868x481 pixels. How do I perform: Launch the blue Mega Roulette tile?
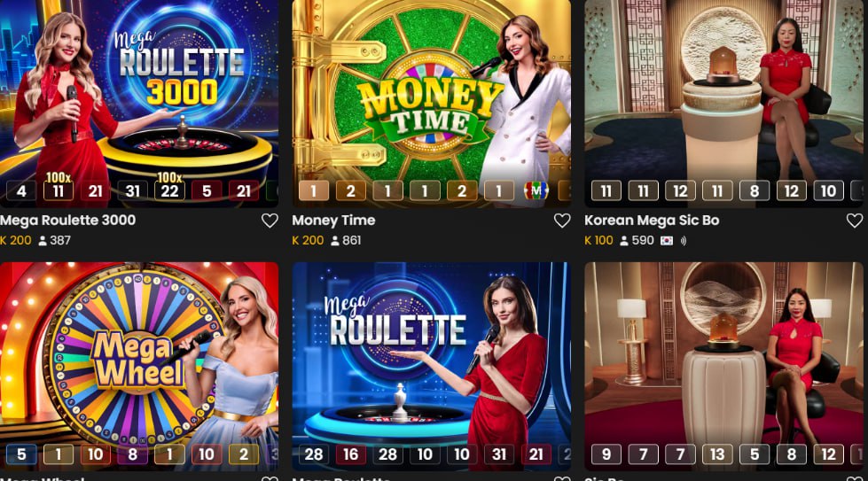point(431,367)
